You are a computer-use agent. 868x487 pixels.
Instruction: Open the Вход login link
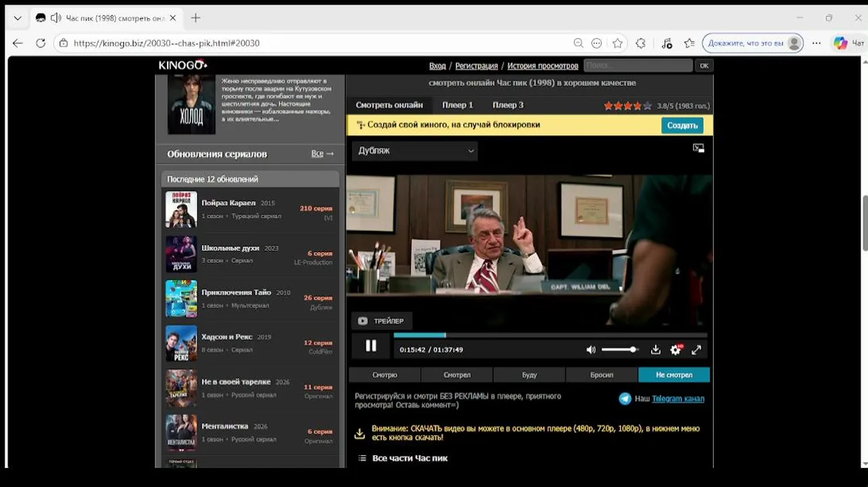[x=437, y=66]
